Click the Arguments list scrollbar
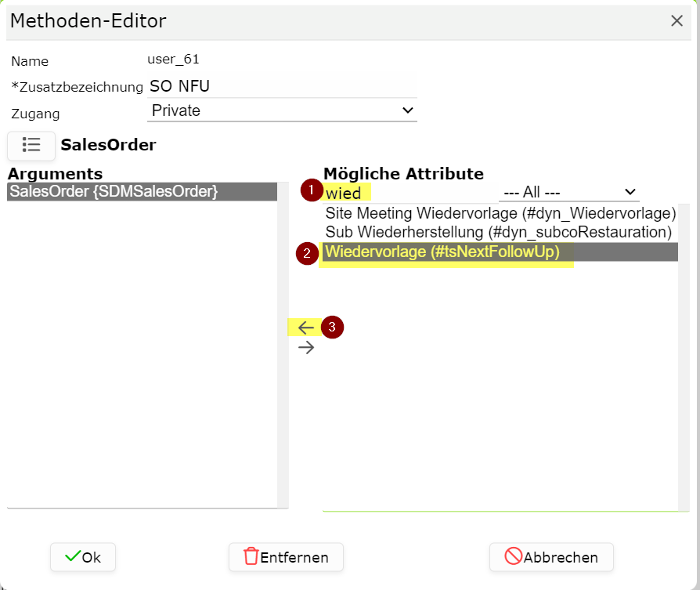This screenshot has height=590, width=700. 283,345
